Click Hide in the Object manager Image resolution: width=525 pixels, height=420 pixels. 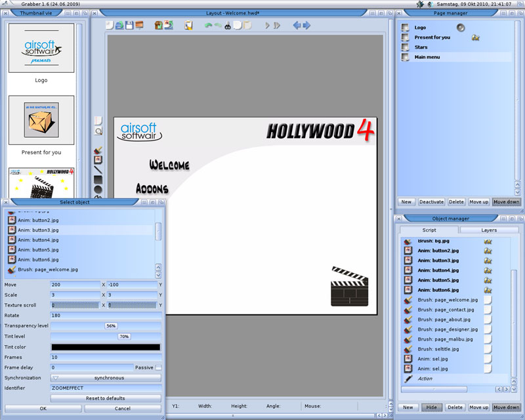[x=431, y=408]
